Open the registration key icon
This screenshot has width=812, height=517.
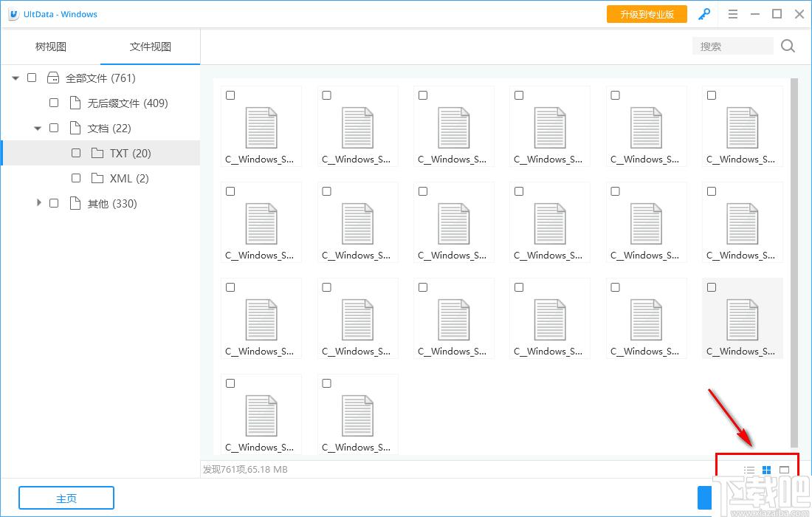[703, 15]
